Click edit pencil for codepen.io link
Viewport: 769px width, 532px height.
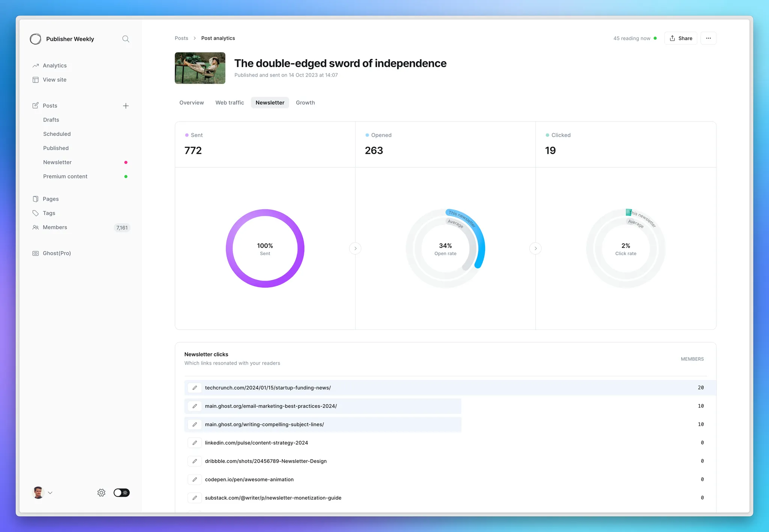click(x=195, y=479)
